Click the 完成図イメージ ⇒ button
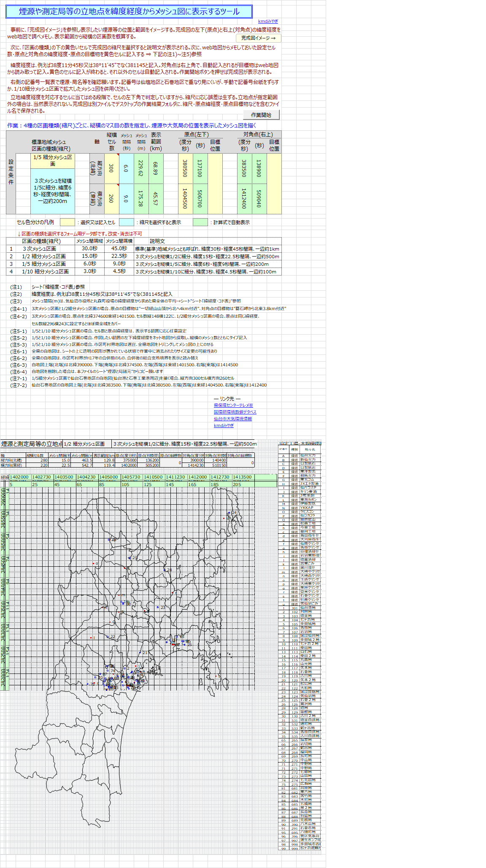The image size is (486, 868). (258, 38)
